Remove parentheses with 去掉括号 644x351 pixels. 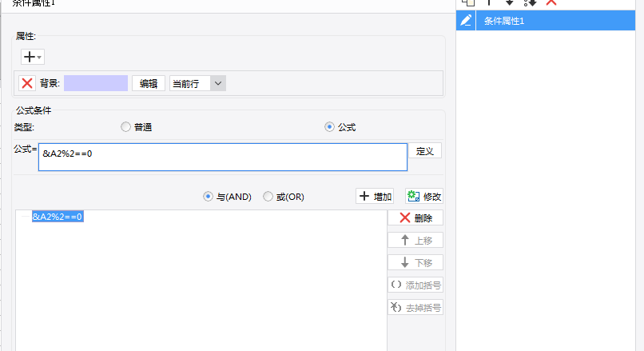pyautogui.click(x=415, y=308)
